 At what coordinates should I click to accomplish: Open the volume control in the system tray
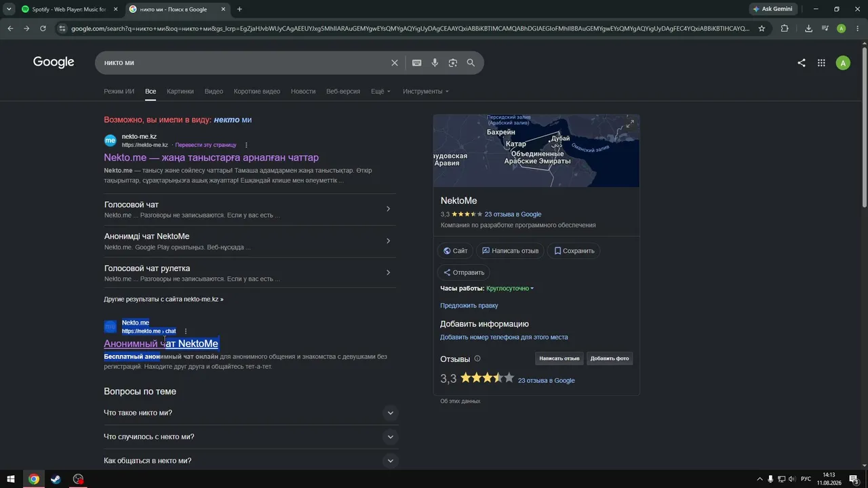[792, 479]
